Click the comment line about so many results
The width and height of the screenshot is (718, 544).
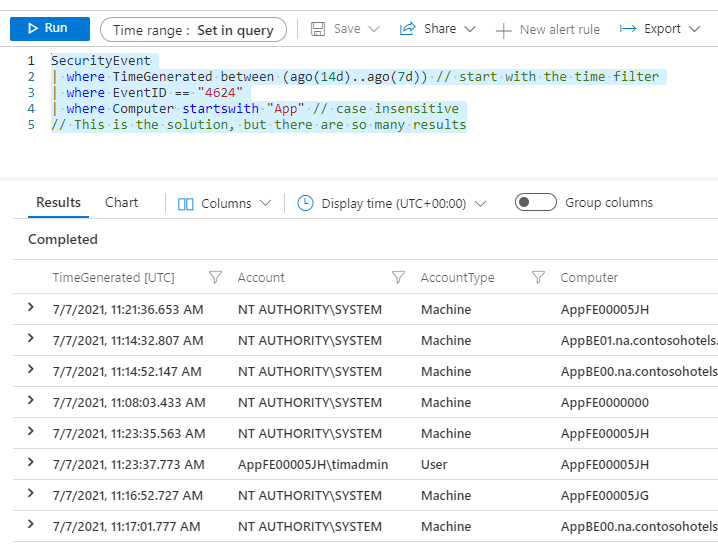point(259,125)
